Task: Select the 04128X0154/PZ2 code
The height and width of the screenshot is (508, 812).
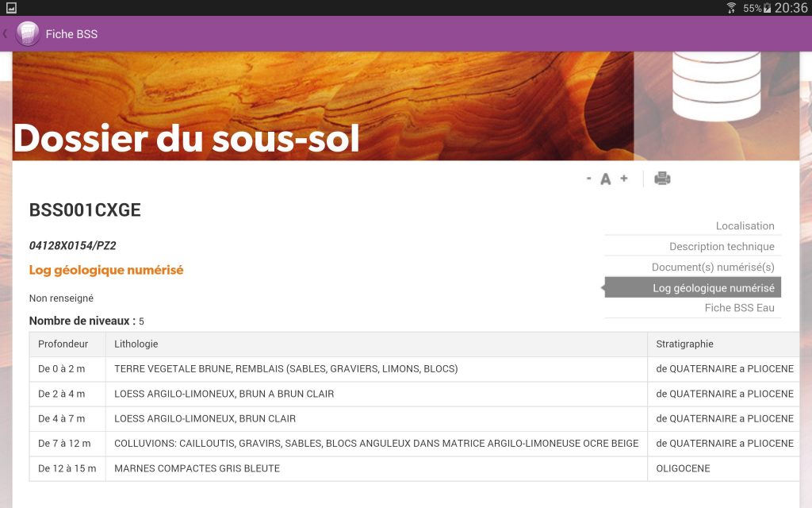Action: click(72, 246)
